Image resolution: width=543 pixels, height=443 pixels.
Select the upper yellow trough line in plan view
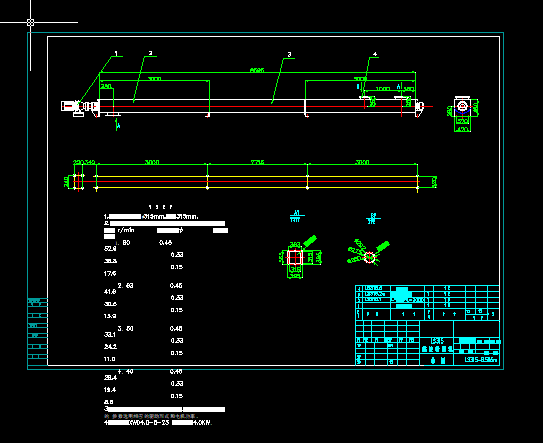257,176
